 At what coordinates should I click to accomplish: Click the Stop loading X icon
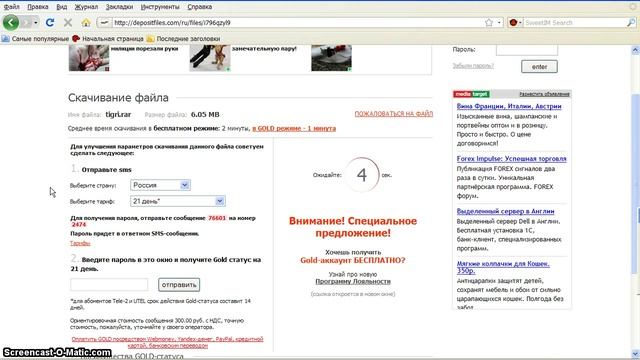click(68, 22)
